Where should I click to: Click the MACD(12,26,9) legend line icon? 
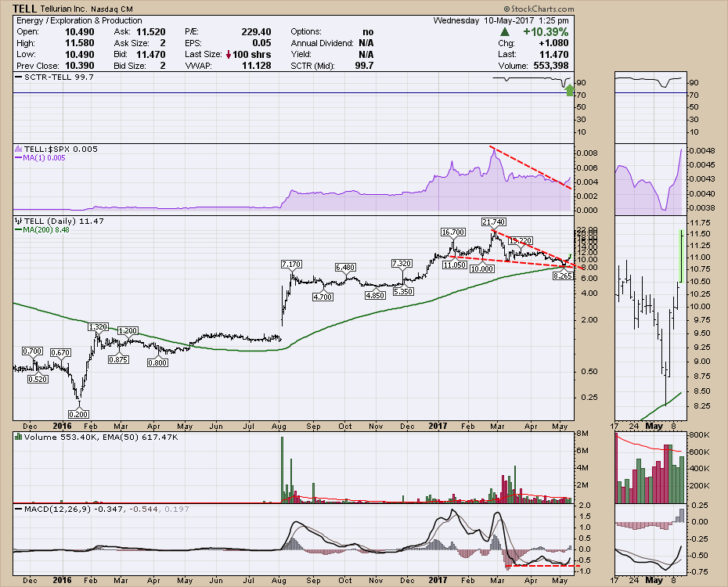tap(18, 511)
